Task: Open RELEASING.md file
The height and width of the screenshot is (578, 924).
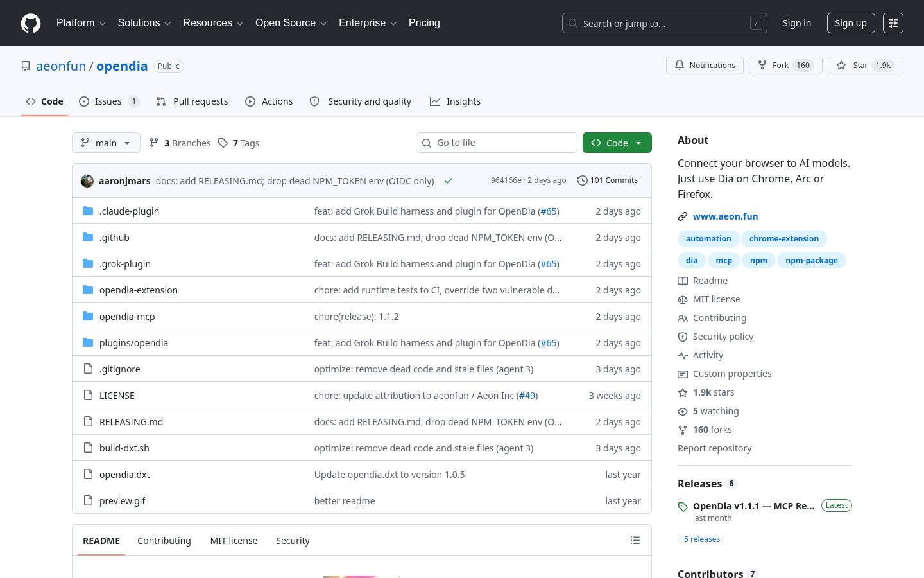Action: 131,422
